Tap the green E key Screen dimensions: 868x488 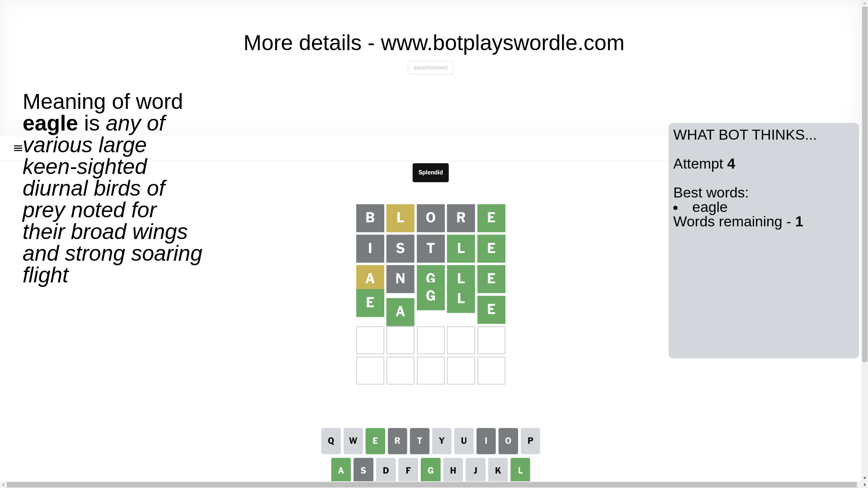point(375,441)
